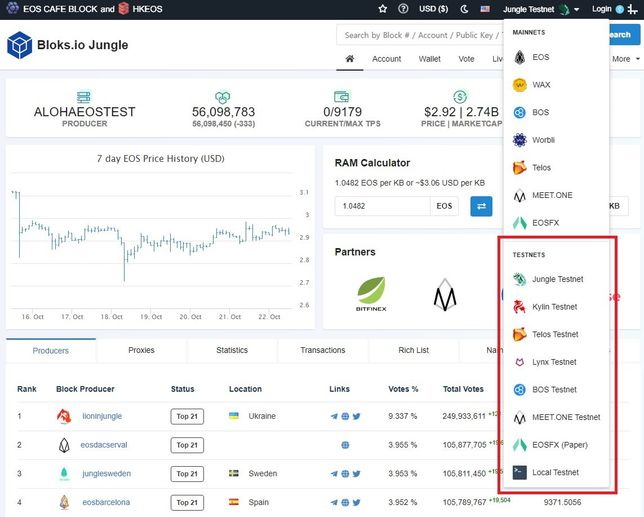Open lioninjungle's Telegram link icon

[x=334, y=416]
